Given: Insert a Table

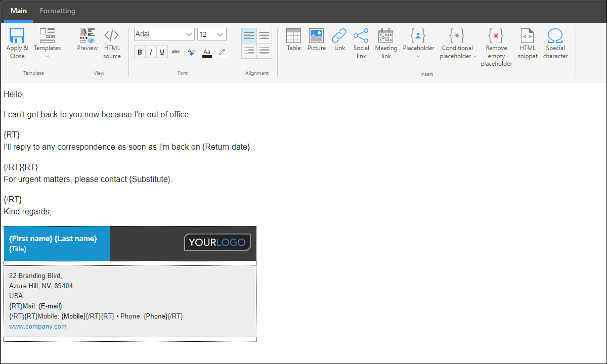Looking at the screenshot, I should coord(294,40).
